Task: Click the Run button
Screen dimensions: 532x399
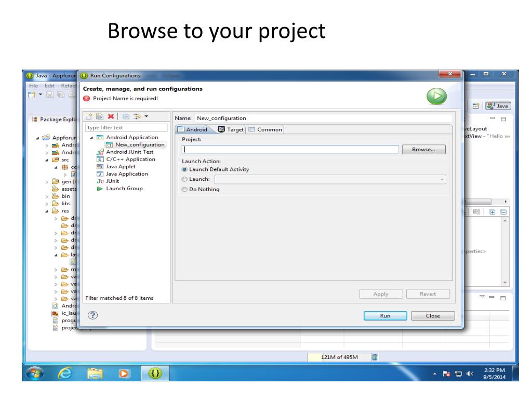Action: pos(385,315)
